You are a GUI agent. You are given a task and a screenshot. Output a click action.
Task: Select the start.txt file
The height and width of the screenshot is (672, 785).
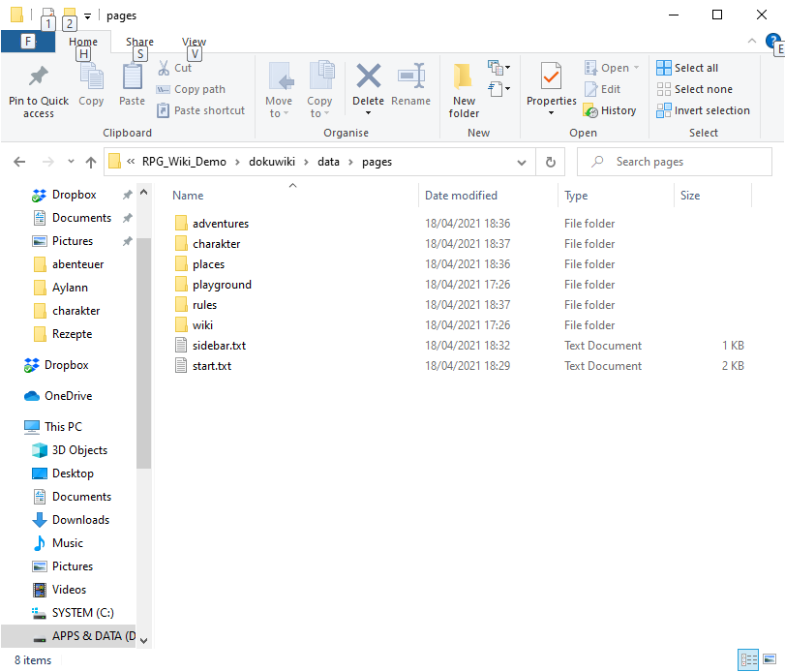212,366
